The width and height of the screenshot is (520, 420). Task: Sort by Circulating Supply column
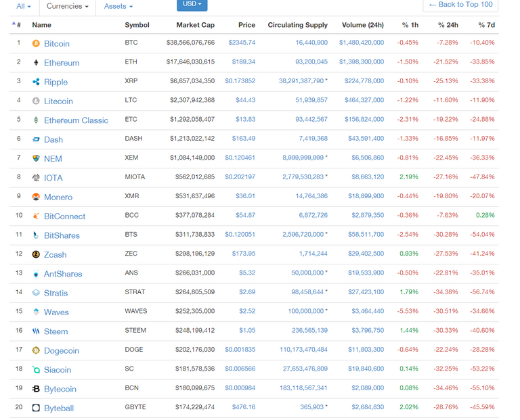(297, 25)
